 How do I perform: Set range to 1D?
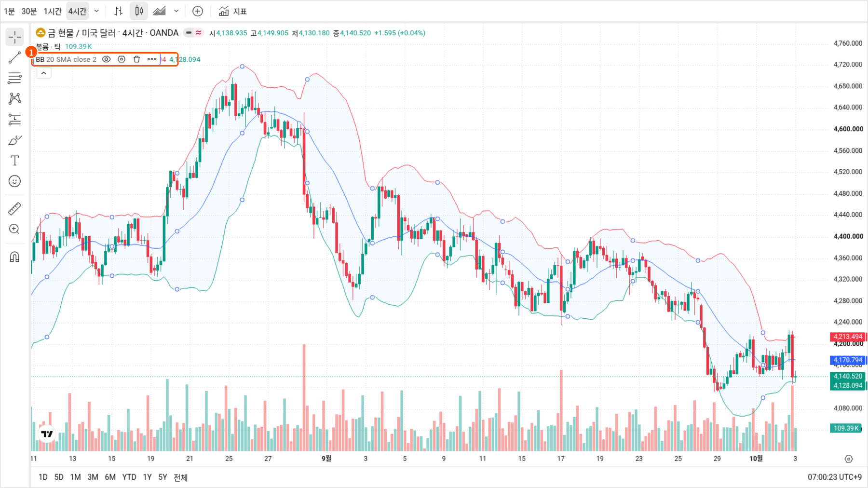click(43, 477)
